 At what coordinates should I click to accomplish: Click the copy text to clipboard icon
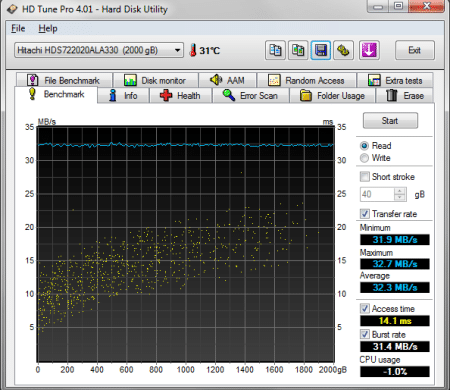pyautogui.click(x=275, y=50)
